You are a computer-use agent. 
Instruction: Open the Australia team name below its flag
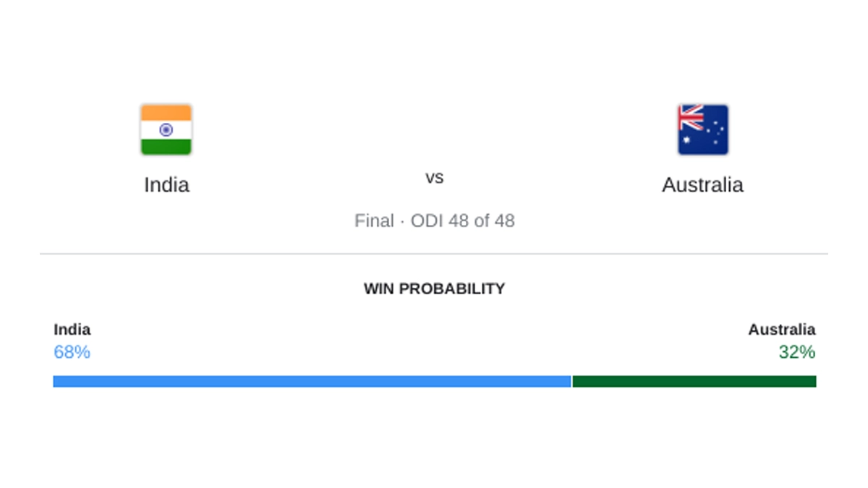pyautogui.click(x=702, y=185)
